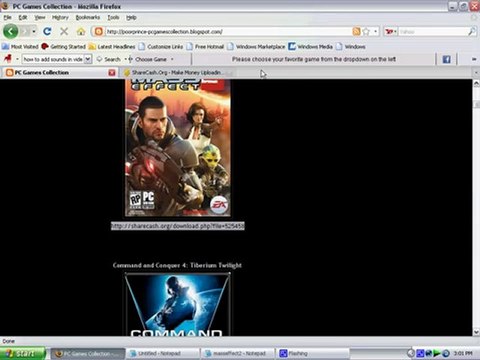This screenshot has height=360, width=480.
Task: Open the Bookmarks menu
Action: click(x=88, y=17)
